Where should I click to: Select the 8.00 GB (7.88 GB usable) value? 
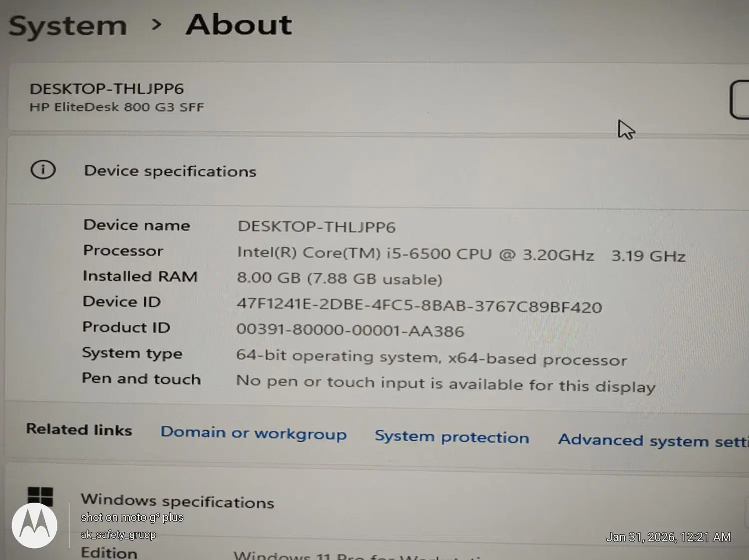[x=340, y=279]
